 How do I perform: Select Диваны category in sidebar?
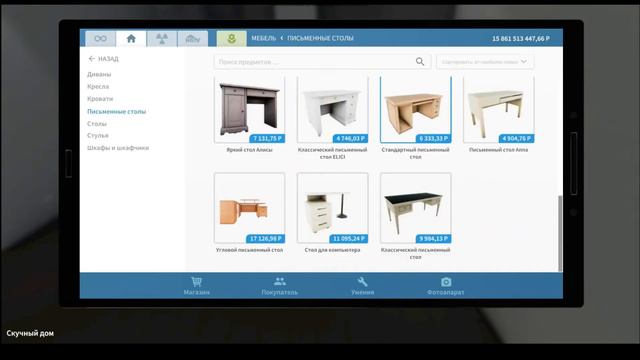coord(99,74)
